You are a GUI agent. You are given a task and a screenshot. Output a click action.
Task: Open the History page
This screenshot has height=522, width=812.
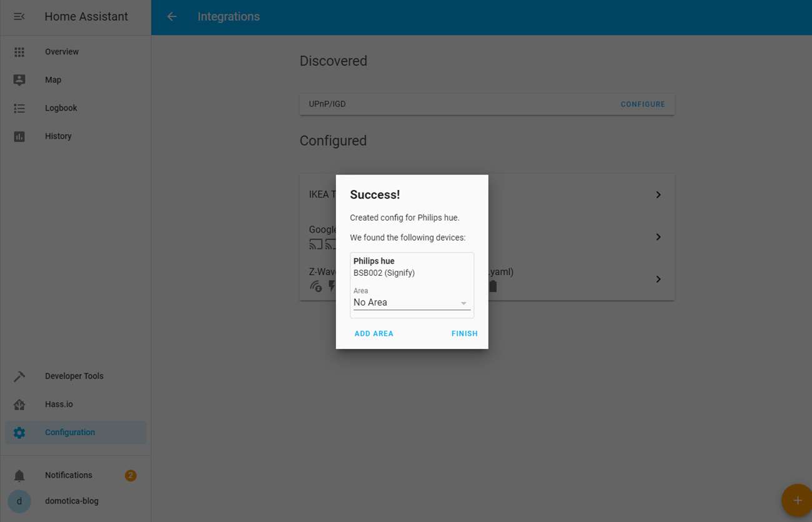(x=76, y=136)
